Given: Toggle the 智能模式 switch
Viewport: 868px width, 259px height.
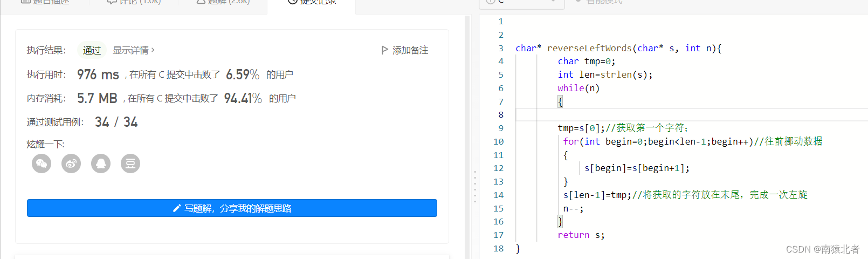Looking at the screenshot, I should coord(600,2).
